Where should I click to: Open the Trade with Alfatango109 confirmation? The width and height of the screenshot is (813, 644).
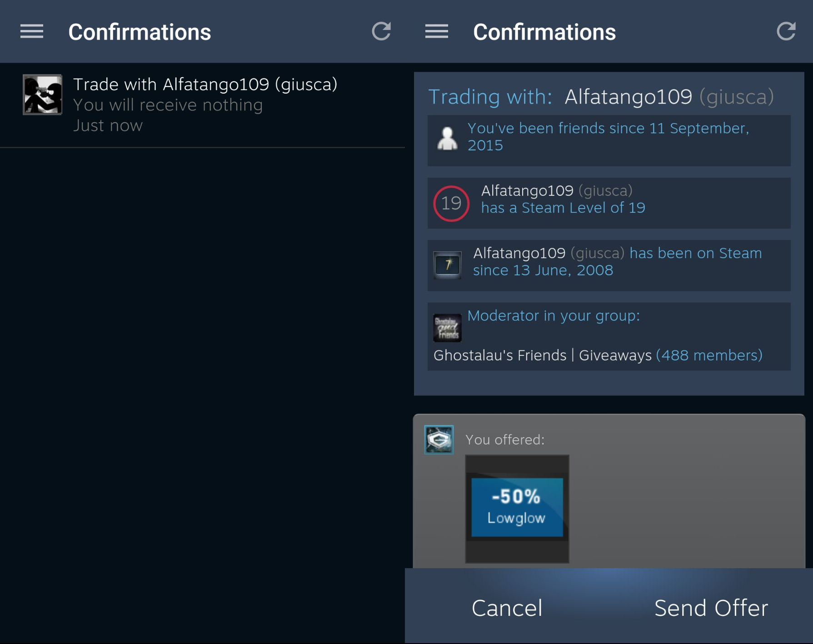pyautogui.click(x=202, y=105)
